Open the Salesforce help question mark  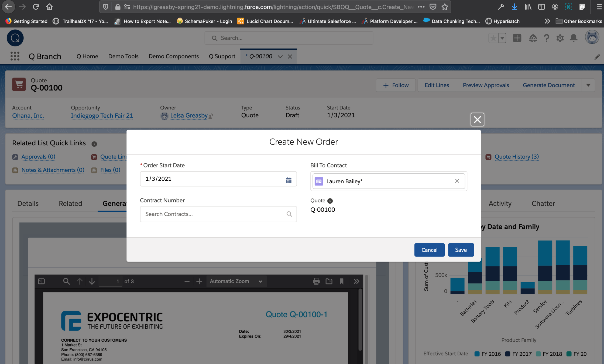(547, 38)
